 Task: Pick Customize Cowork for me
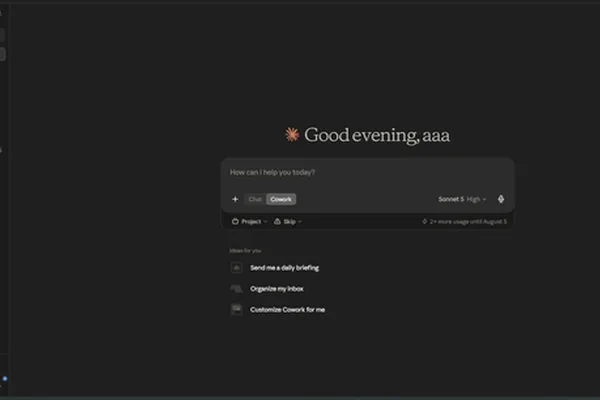287,309
